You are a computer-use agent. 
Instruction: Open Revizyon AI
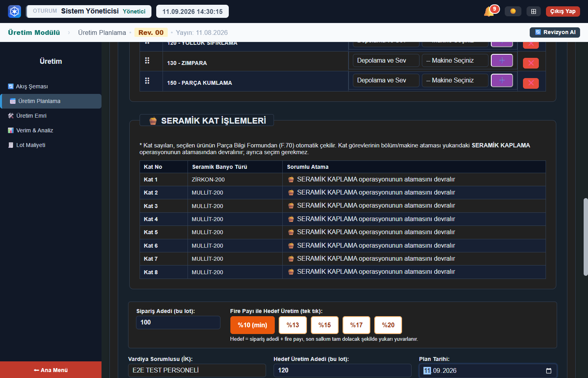click(555, 32)
